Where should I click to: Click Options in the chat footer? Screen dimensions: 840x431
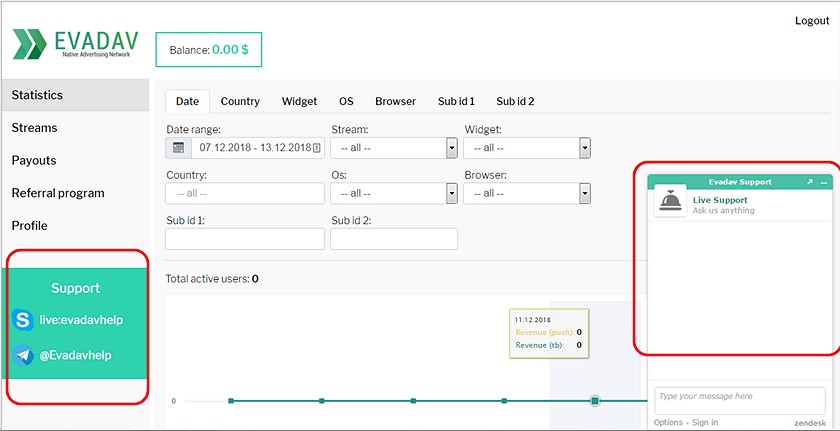tap(668, 422)
